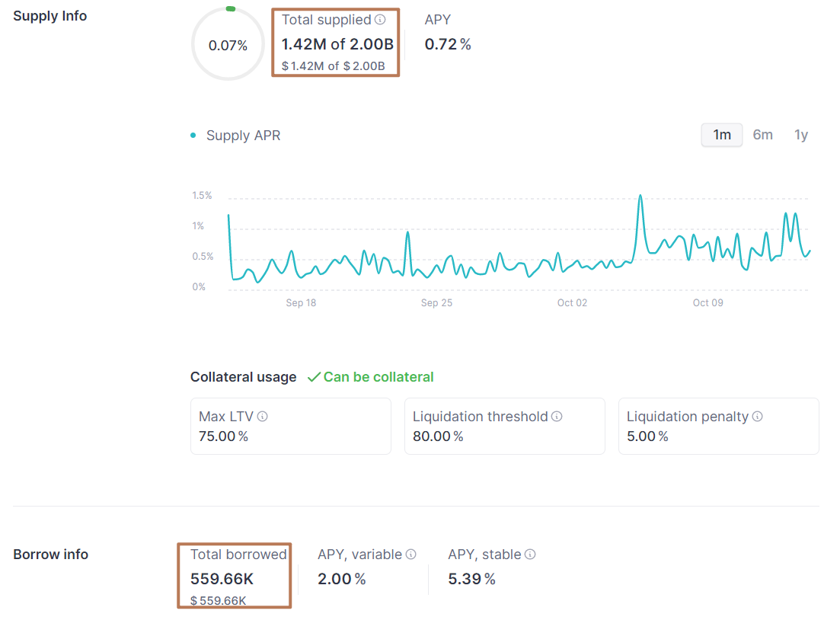Click the 0.07% circular supply progress ring
The height and width of the screenshot is (633, 840).
point(228,45)
